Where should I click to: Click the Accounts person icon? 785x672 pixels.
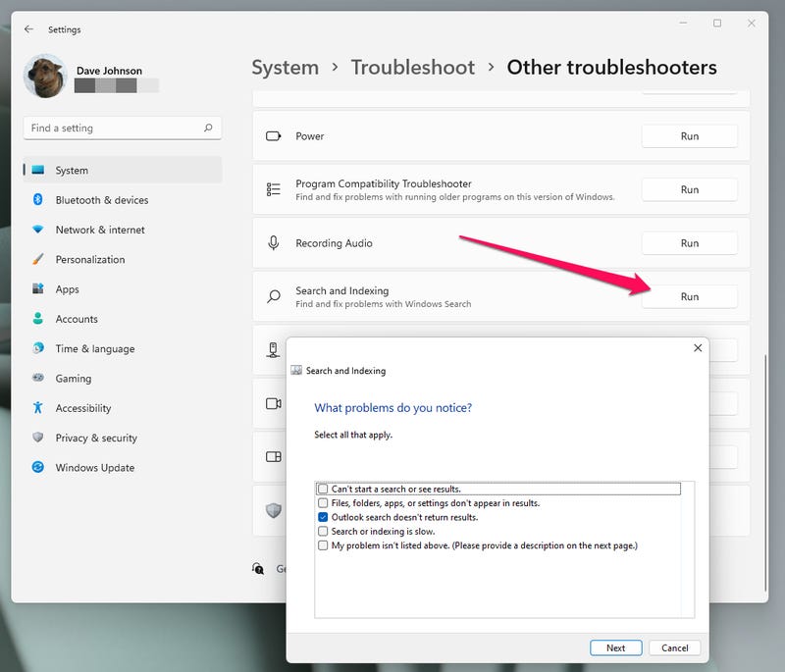37,318
